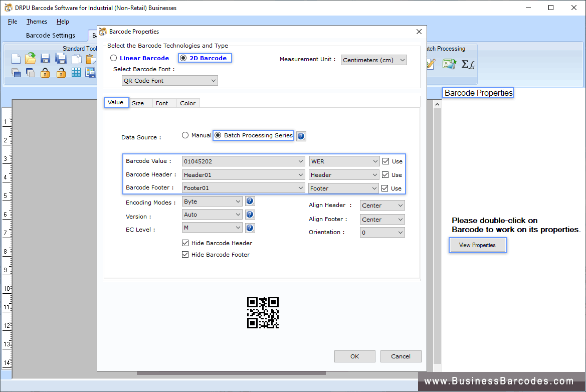Create a new barcode file

coord(16,58)
